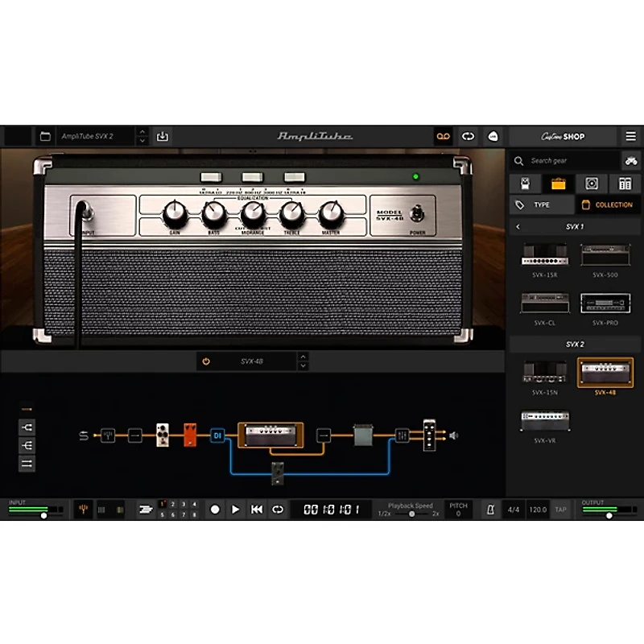644x644 pixels.
Task: Select the stomp pedal category icon
Action: point(524,183)
